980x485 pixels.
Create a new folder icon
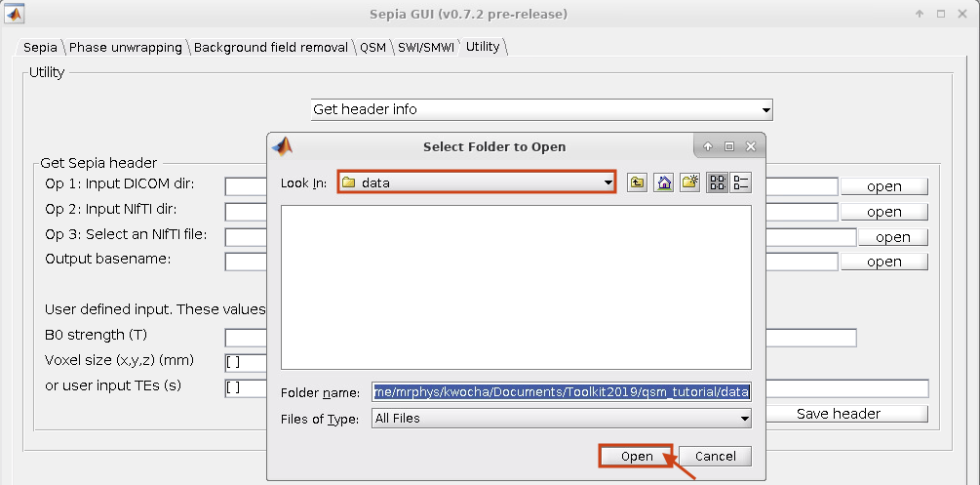tap(689, 182)
